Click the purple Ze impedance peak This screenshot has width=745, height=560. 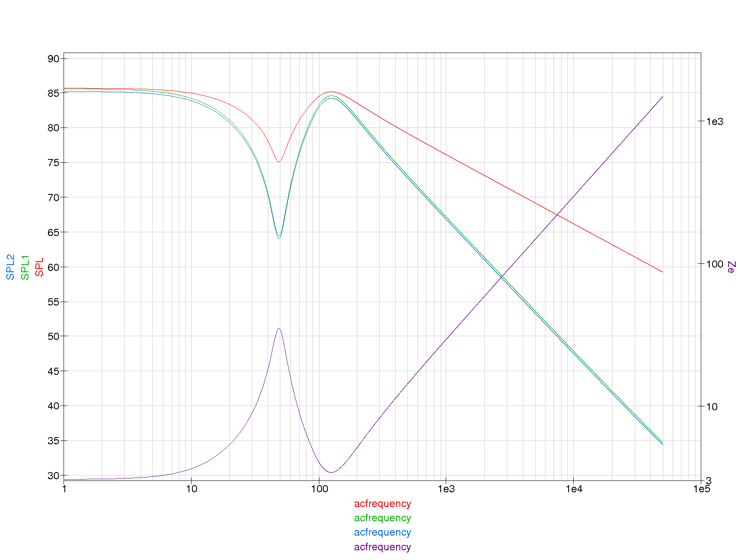point(279,329)
